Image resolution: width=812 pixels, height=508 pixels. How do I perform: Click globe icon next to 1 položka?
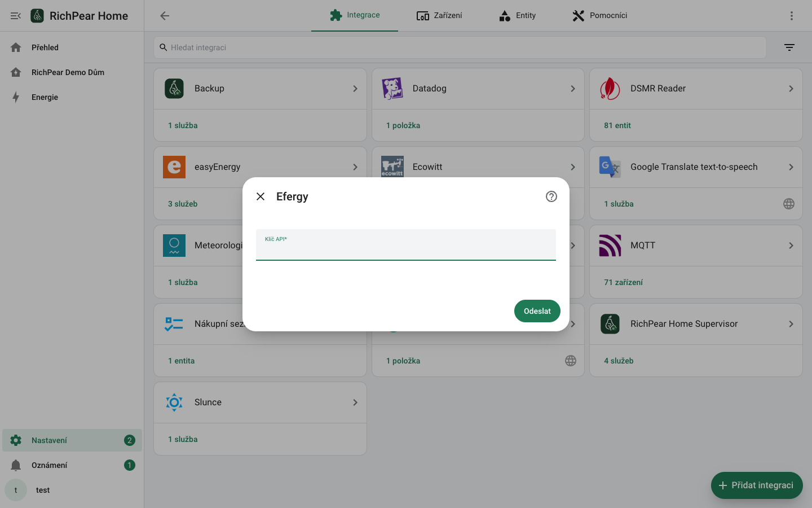[571, 361]
